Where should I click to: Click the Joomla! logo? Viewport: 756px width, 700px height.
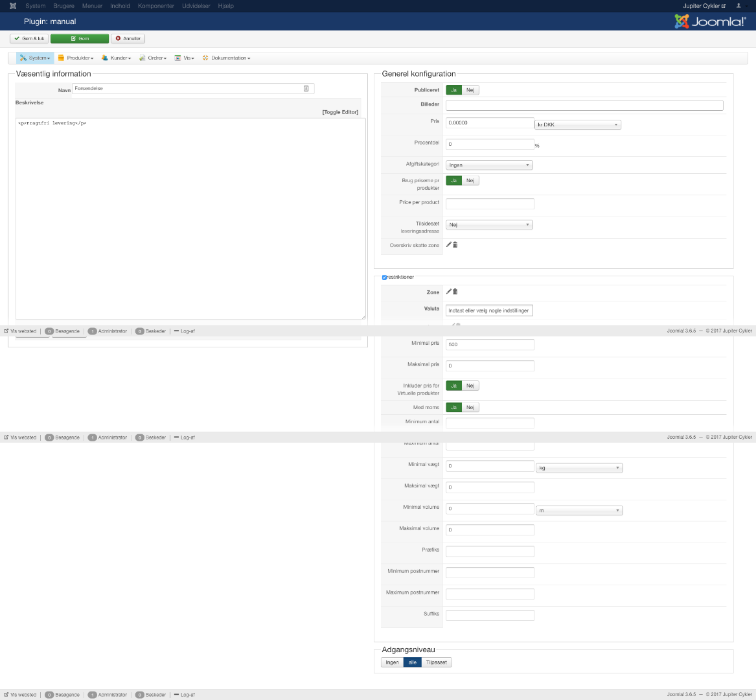(710, 21)
